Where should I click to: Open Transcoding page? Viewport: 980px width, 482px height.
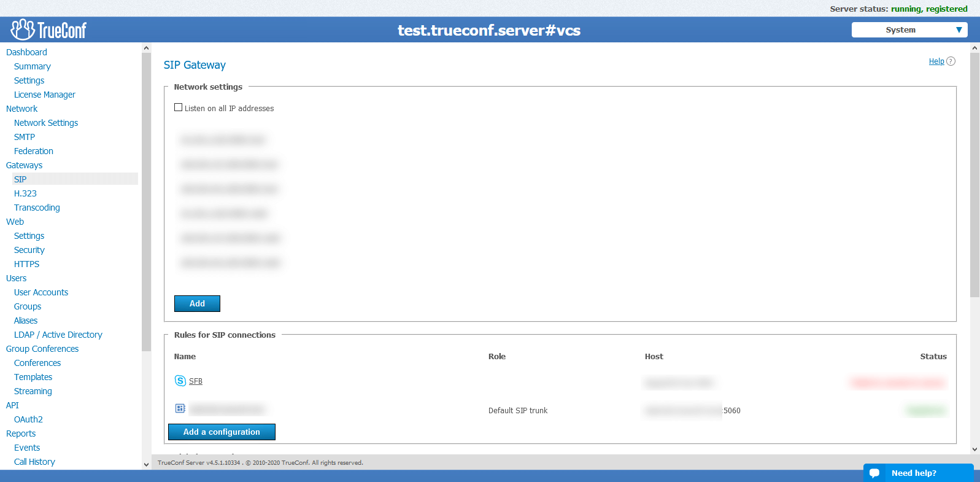tap(37, 208)
